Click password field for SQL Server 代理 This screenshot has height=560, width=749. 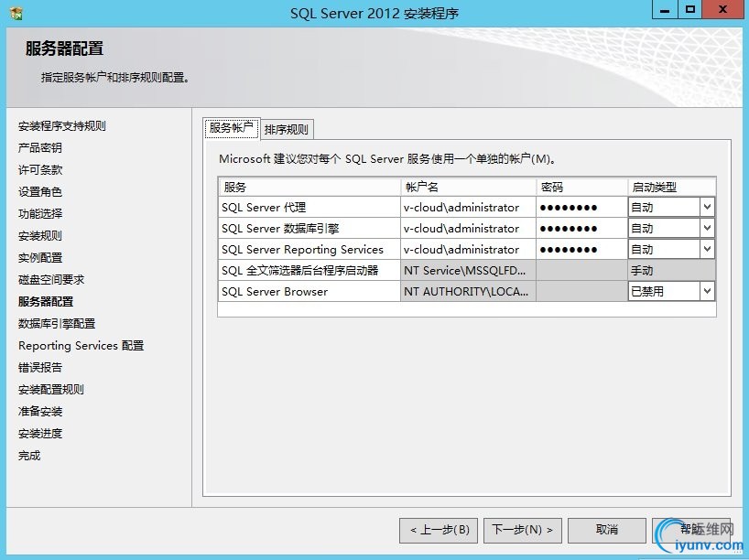581,207
